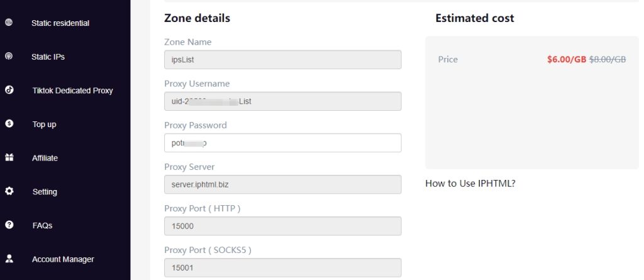Open the Static residential menu item

pyautogui.click(x=60, y=23)
